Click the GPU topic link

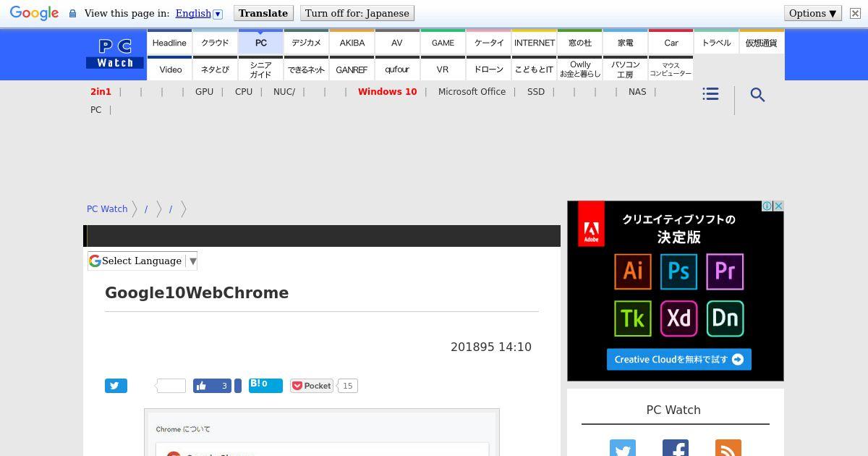pos(204,91)
